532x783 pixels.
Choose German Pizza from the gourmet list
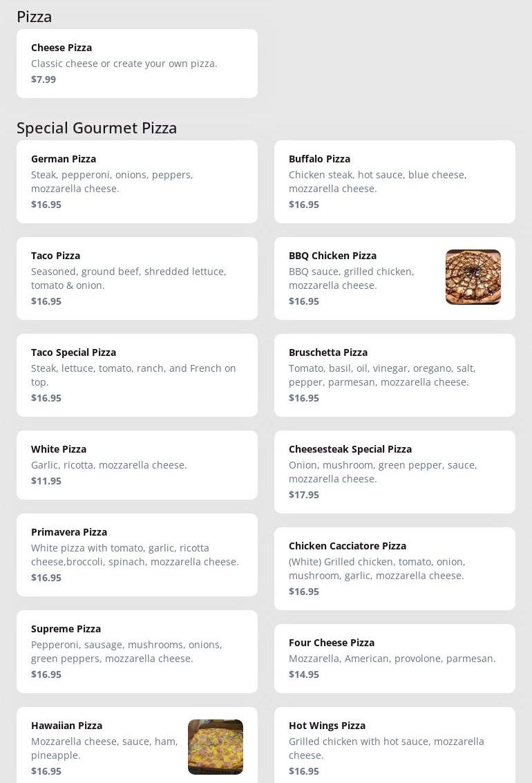(137, 182)
